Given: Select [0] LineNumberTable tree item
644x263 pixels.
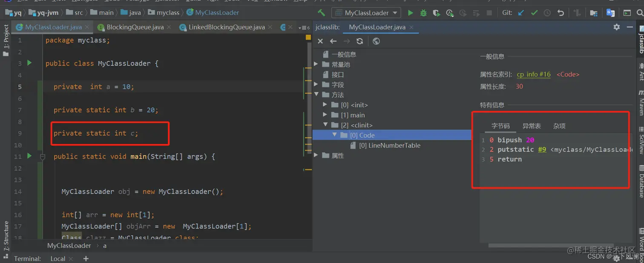Looking at the screenshot, I should click(389, 145).
